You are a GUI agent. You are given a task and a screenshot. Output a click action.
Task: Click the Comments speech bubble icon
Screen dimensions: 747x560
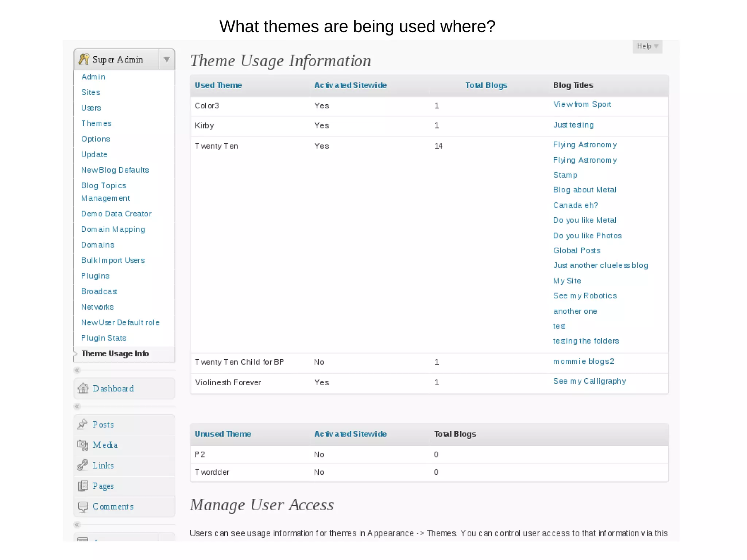(83, 507)
